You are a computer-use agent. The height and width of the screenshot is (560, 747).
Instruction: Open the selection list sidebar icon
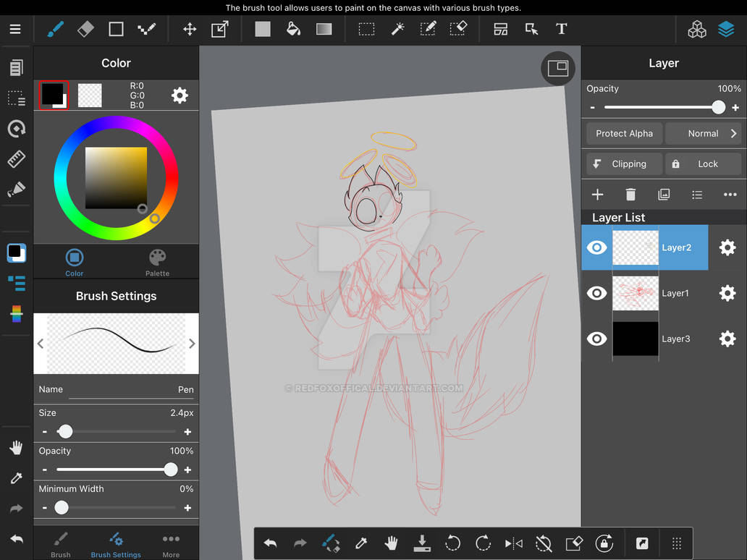click(16, 98)
